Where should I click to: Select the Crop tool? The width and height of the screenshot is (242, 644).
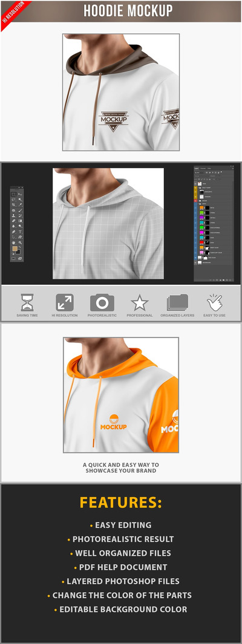(13, 204)
